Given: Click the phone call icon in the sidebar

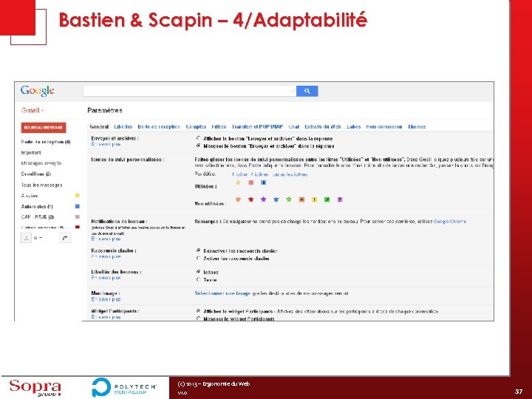Looking at the screenshot, I should tap(65, 238).
